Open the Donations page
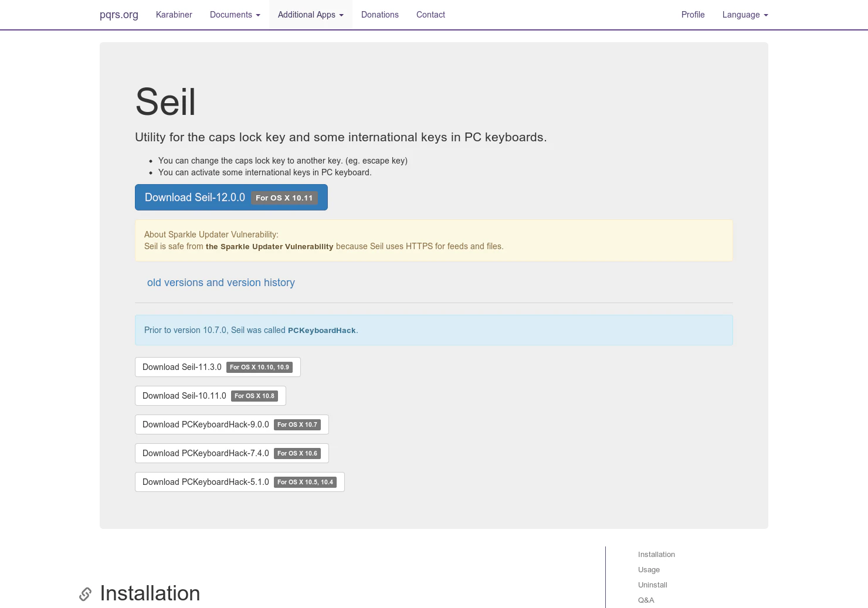This screenshot has height=608, width=868. (x=380, y=15)
